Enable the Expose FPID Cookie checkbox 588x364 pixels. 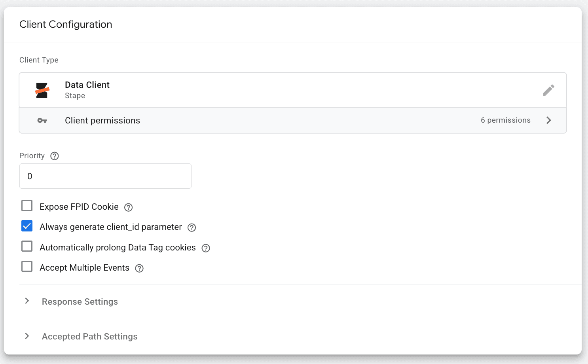[27, 206]
